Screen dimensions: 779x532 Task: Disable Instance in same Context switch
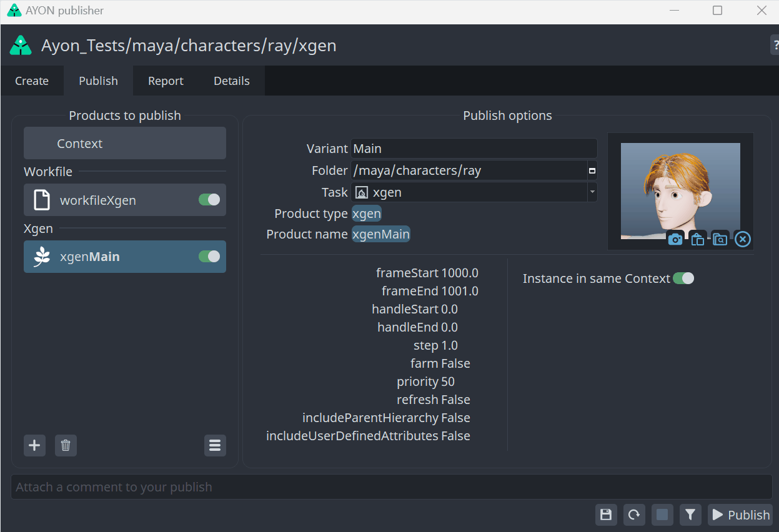(x=683, y=278)
